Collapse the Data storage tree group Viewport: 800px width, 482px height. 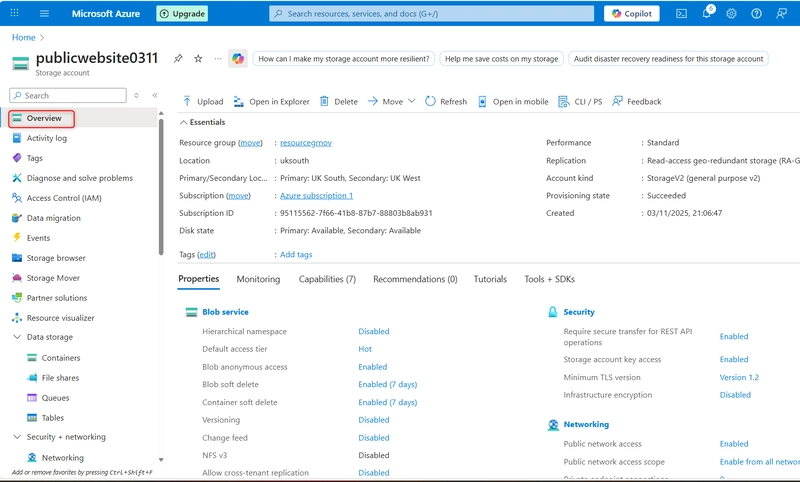(x=17, y=337)
